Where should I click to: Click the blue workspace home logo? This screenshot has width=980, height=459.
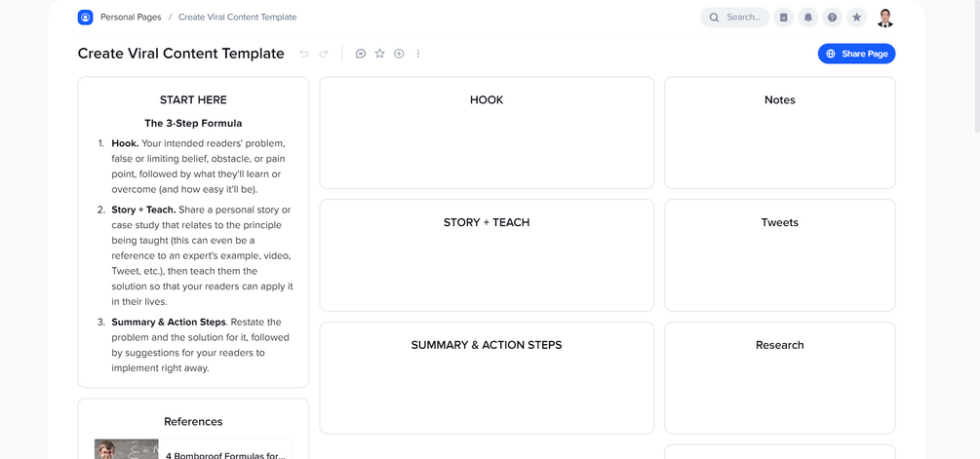[x=86, y=18]
